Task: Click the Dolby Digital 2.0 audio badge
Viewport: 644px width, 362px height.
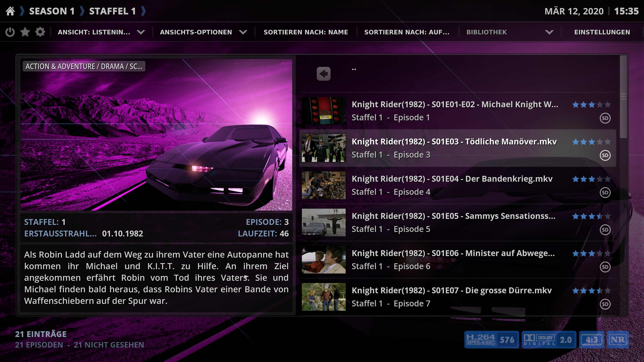Action: coord(549,340)
